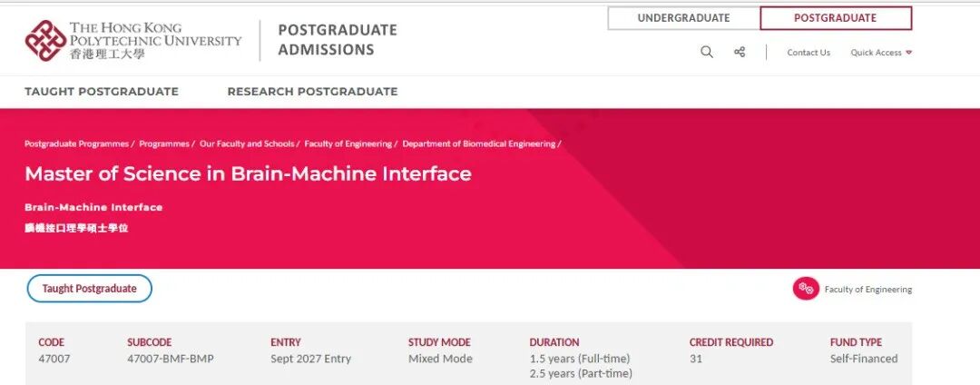Click the SUBCODE column label
This screenshot has width=980, height=385.
(150, 342)
